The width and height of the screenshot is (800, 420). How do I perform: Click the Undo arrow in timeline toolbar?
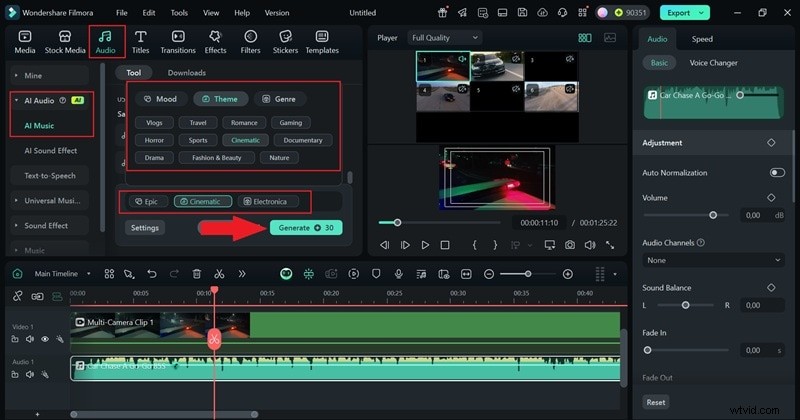[x=152, y=273]
